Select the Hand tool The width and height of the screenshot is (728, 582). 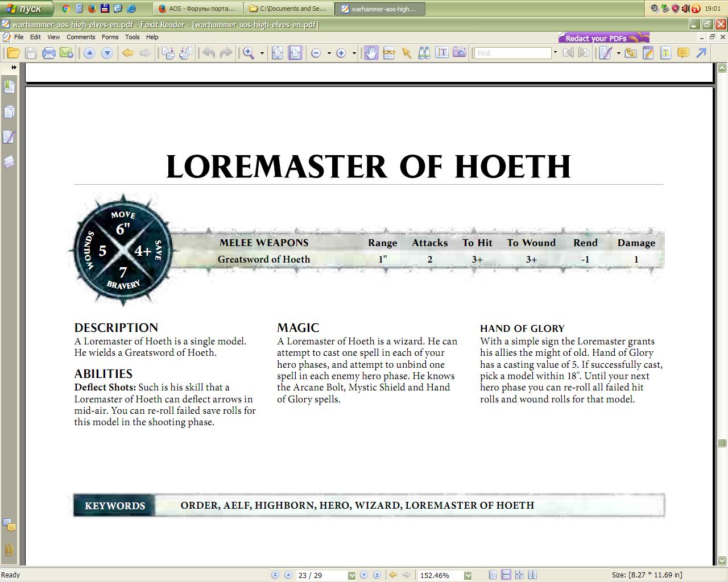click(371, 53)
